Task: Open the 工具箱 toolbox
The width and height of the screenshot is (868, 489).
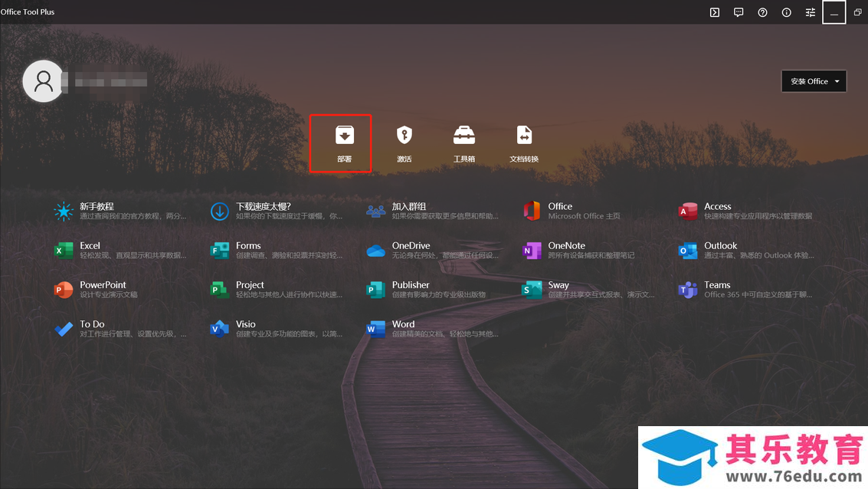Action: tap(464, 143)
